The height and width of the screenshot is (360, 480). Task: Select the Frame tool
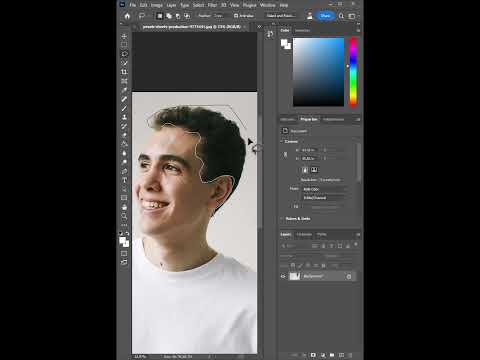click(124, 81)
